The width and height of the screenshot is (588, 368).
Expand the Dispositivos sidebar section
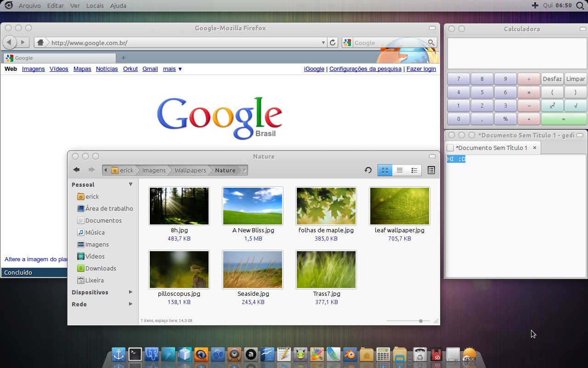pyautogui.click(x=130, y=292)
